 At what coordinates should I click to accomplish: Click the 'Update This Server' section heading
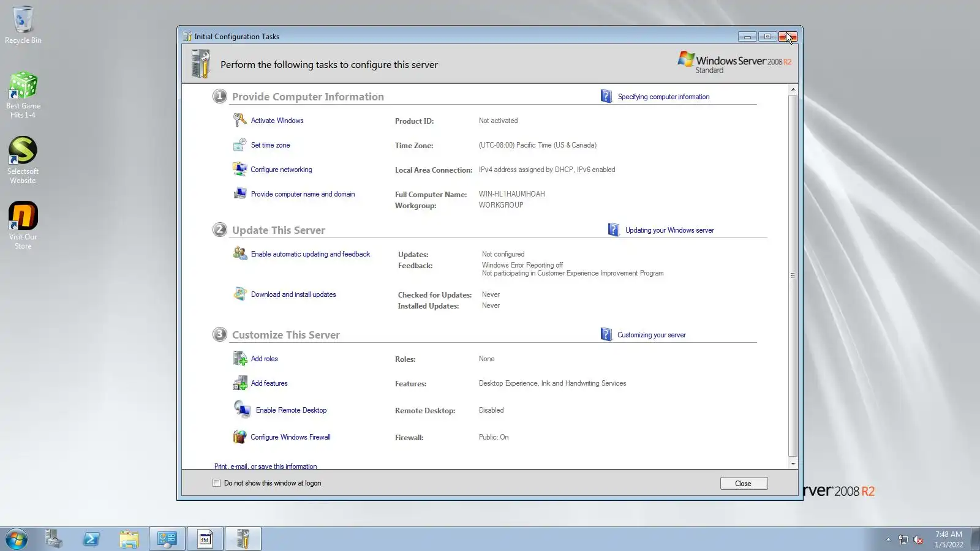[x=278, y=230]
